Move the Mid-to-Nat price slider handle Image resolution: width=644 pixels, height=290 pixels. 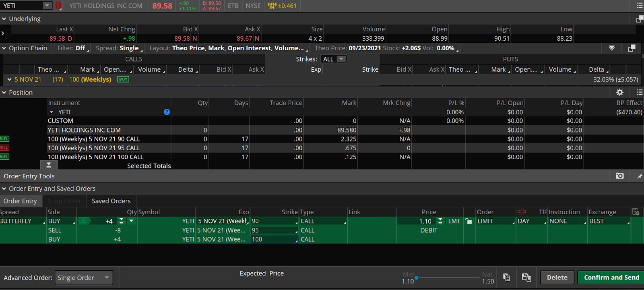pyautogui.click(x=417, y=278)
